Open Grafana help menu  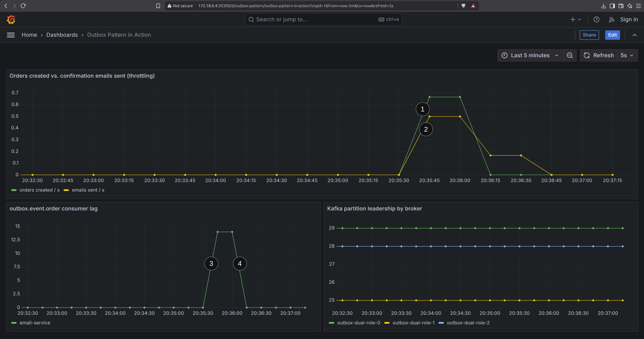(596, 19)
